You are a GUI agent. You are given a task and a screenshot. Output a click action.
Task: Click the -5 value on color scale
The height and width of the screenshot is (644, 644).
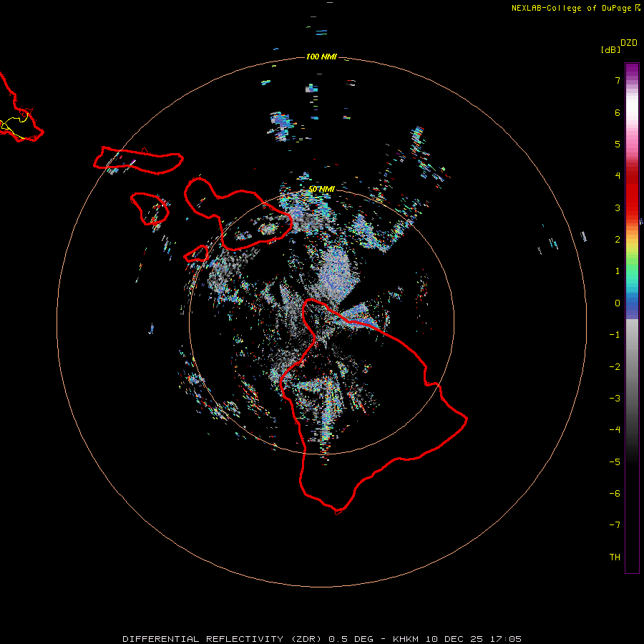tap(615, 462)
